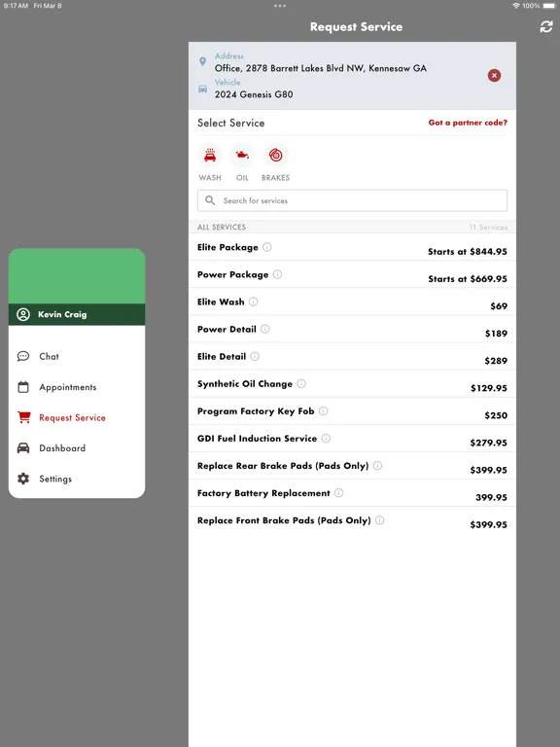This screenshot has width=560, height=747.
Task: Tap the 11 Services count label
Action: [488, 228]
